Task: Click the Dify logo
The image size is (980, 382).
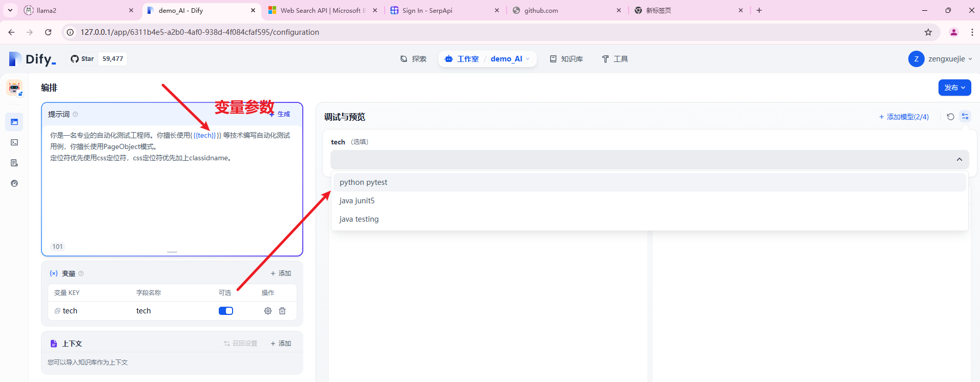Action: coord(32,59)
